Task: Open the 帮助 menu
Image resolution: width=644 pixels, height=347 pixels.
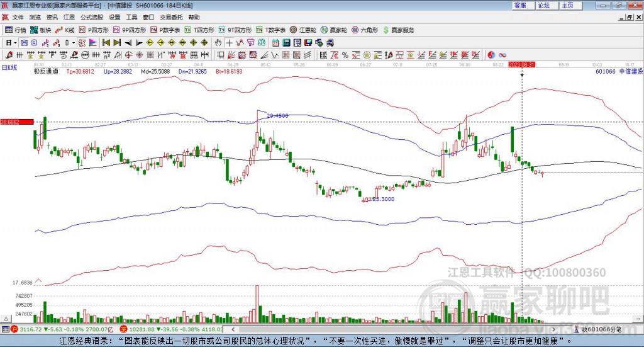Action: (x=194, y=17)
